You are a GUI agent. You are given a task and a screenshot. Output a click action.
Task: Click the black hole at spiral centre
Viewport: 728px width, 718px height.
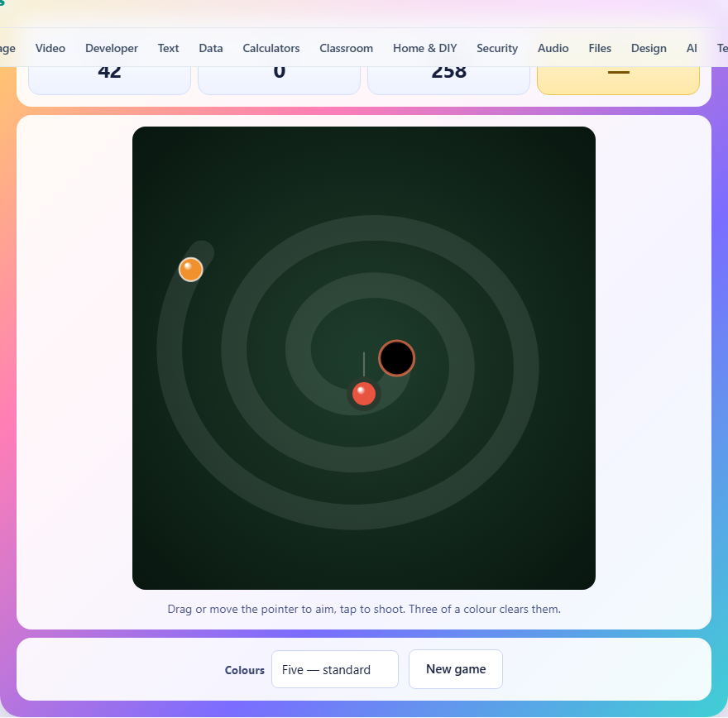(396, 358)
